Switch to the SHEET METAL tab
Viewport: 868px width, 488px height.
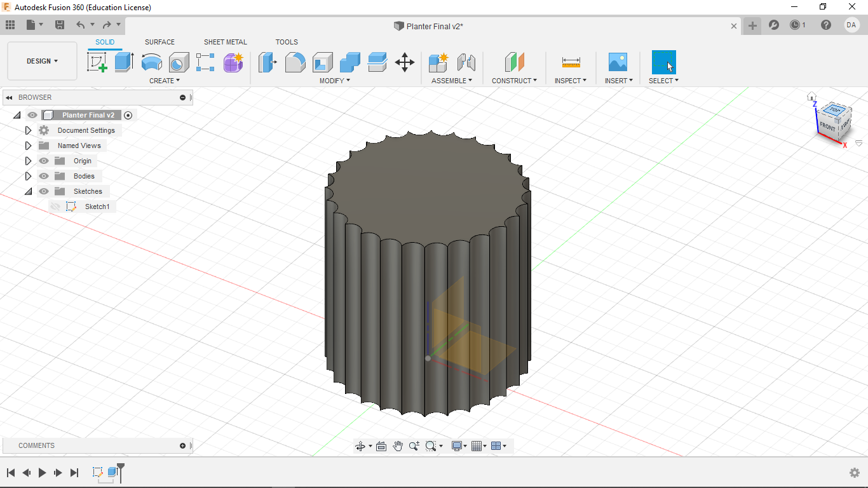[x=225, y=42]
